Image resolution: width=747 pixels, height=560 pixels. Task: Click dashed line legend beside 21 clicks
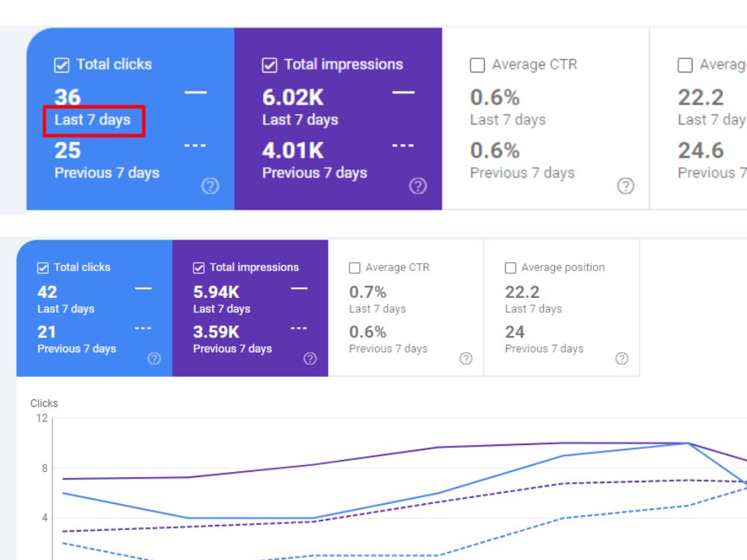(143, 328)
